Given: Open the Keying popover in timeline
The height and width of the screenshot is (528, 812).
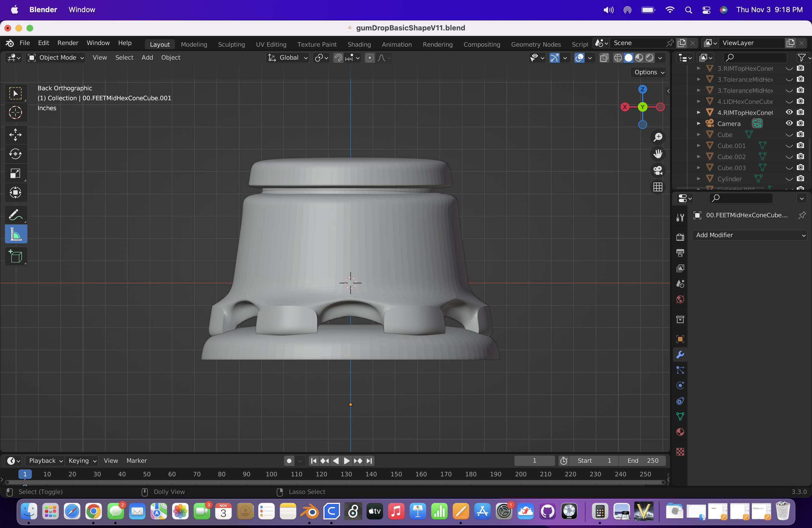Looking at the screenshot, I should click(82, 460).
